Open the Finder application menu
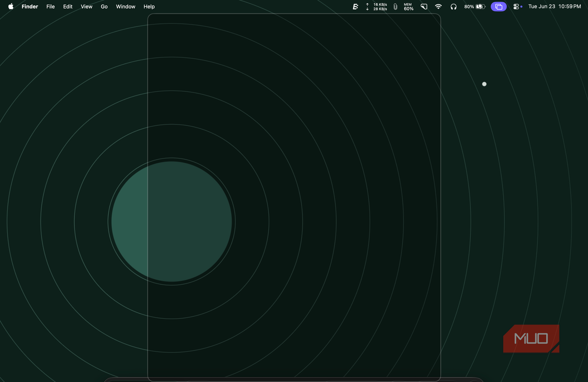The height and width of the screenshot is (382, 588). (x=30, y=6)
